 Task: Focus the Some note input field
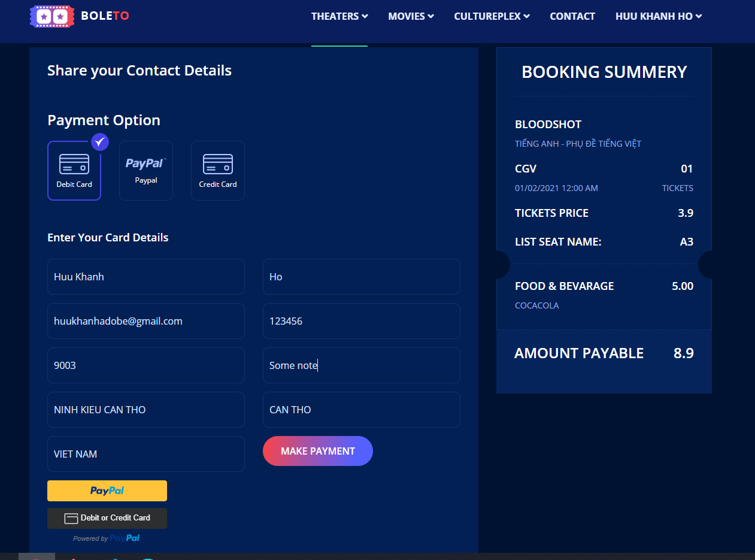[x=362, y=365]
